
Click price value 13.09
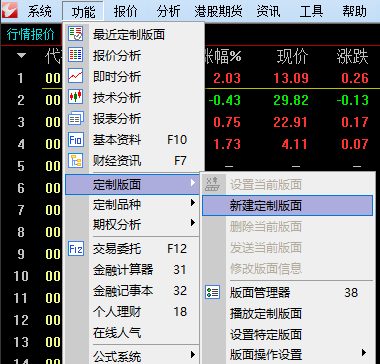[x=291, y=79]
